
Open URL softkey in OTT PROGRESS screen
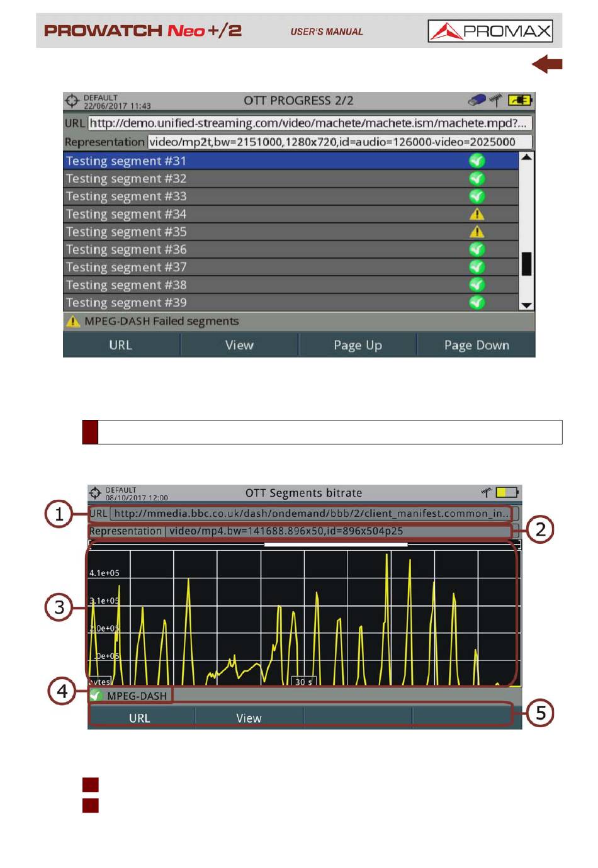click(121, 345)
